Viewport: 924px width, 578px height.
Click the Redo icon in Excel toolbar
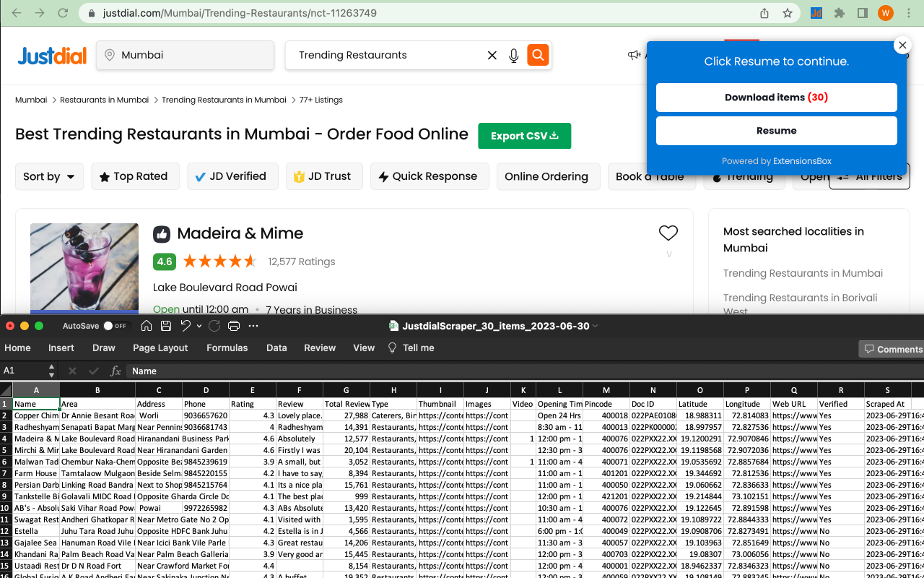tap(213, 325)
